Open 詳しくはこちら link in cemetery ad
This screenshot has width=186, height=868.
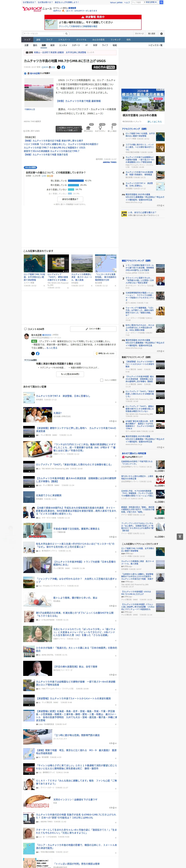click(x=154, y=122)
